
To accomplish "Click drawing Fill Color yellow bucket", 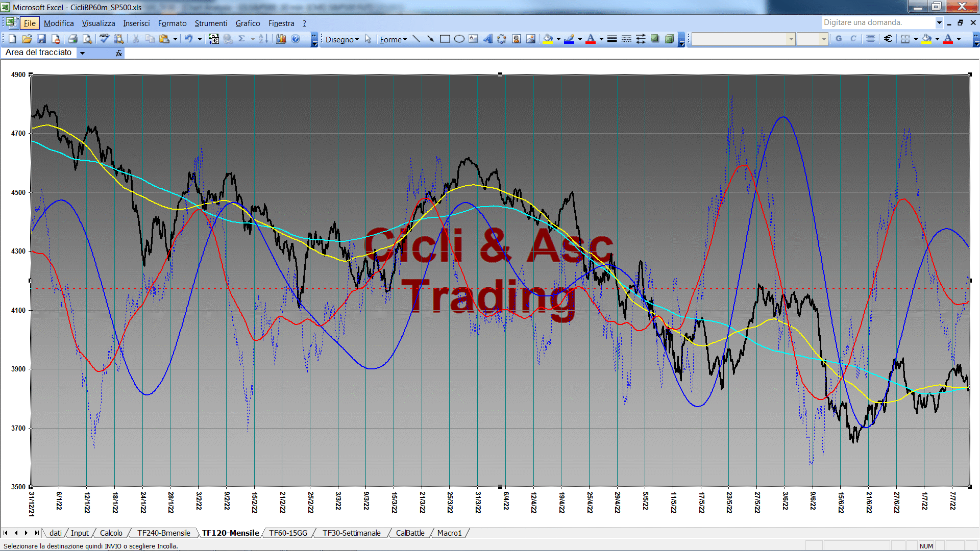I will (x=548, y=39).
